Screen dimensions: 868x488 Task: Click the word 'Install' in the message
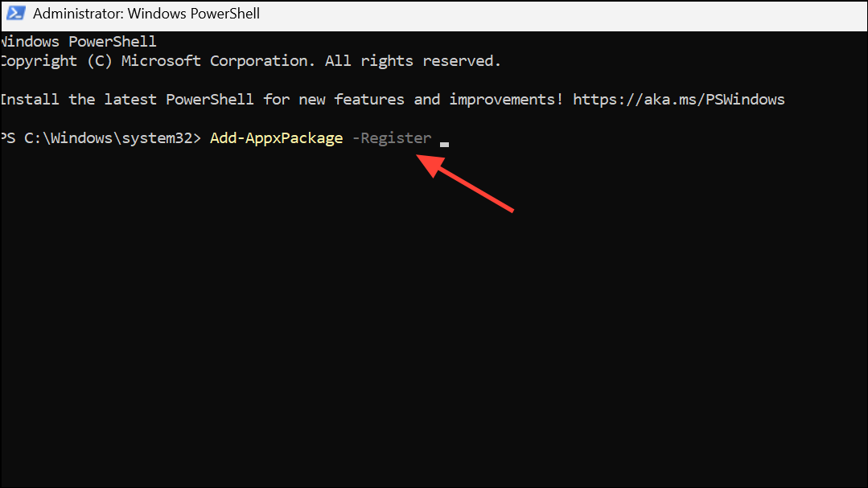(x=30, y=100)
